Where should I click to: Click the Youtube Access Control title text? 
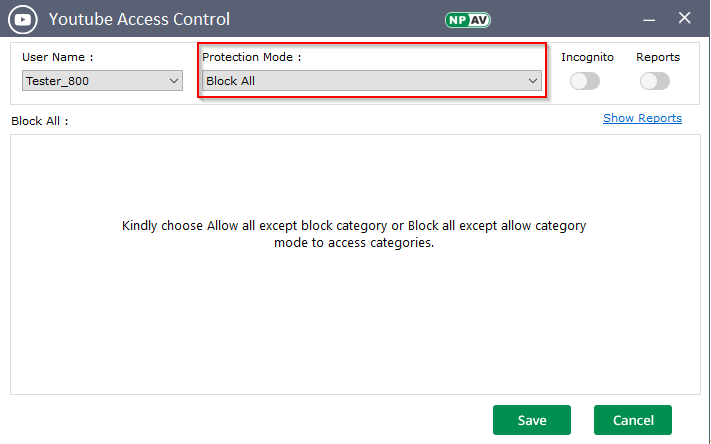[x=139, y=19]
